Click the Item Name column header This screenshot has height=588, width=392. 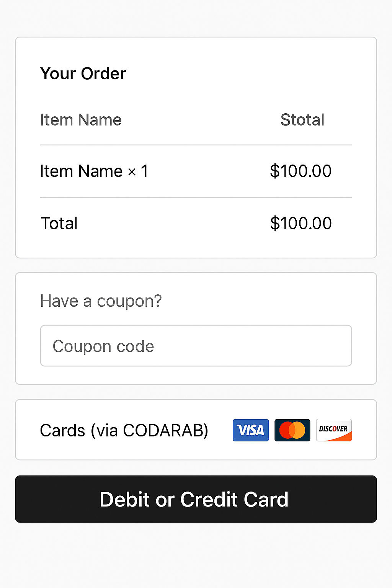click(81, 120)
